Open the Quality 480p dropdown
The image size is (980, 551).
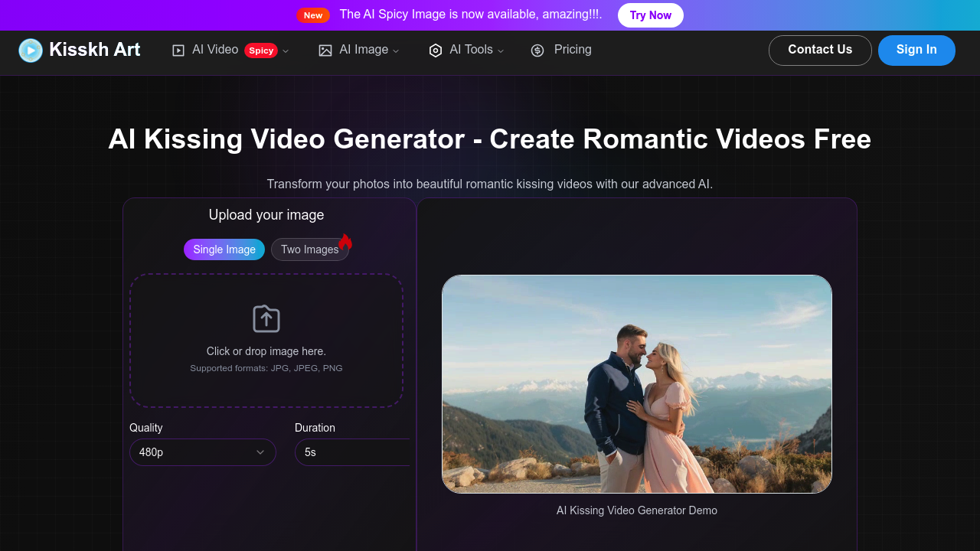(203, 452)
